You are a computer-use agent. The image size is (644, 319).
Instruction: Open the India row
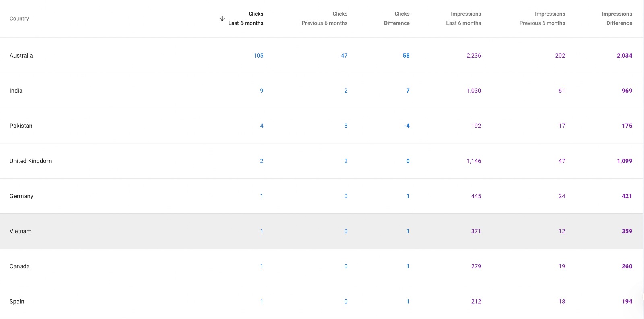tap(16, 91)
